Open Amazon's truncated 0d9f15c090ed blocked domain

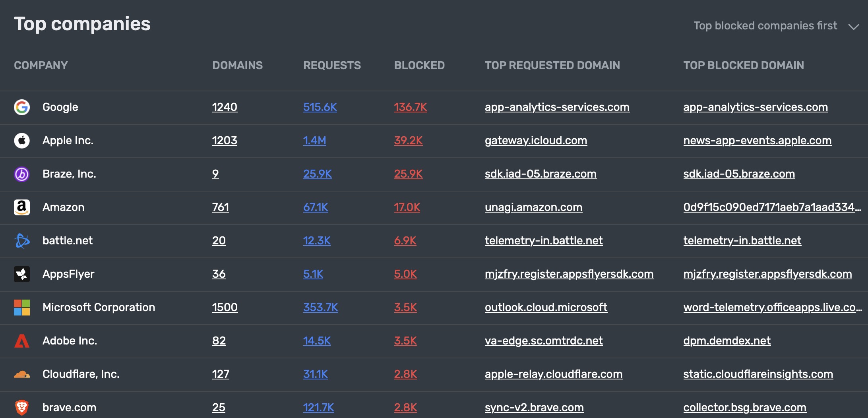point(772,207)
